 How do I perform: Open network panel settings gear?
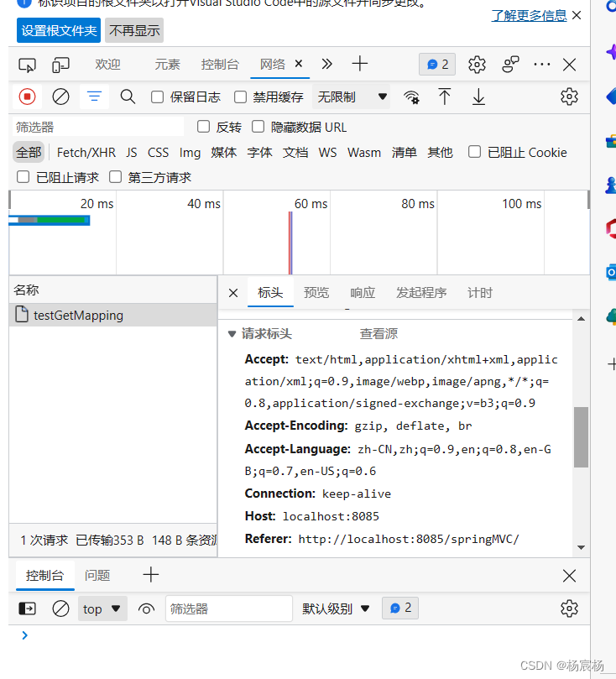(569, 97)
